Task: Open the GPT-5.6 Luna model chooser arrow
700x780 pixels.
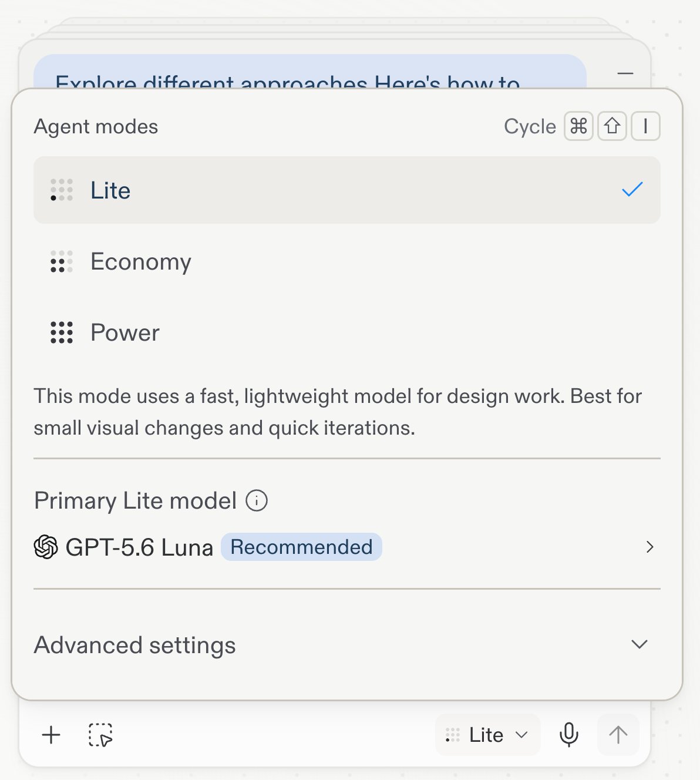Action: tap(649, 547)
